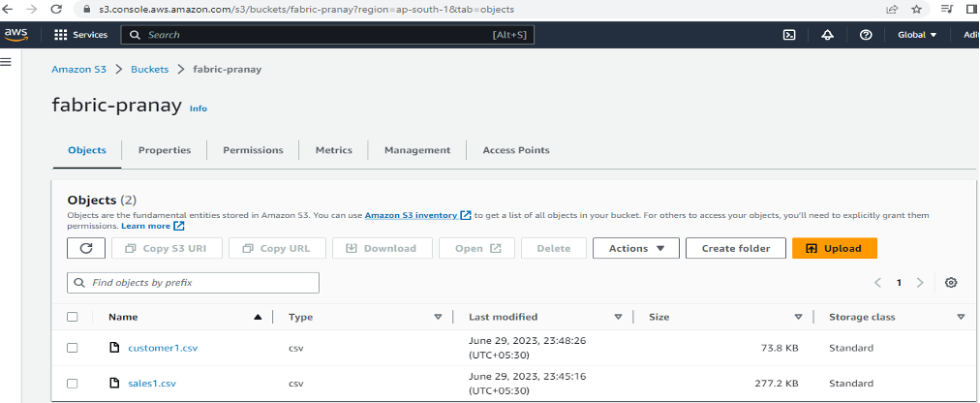The width and height of the screenshot is (980, 403).
Task: Focus the AWS console Search field
Action: 327,35
